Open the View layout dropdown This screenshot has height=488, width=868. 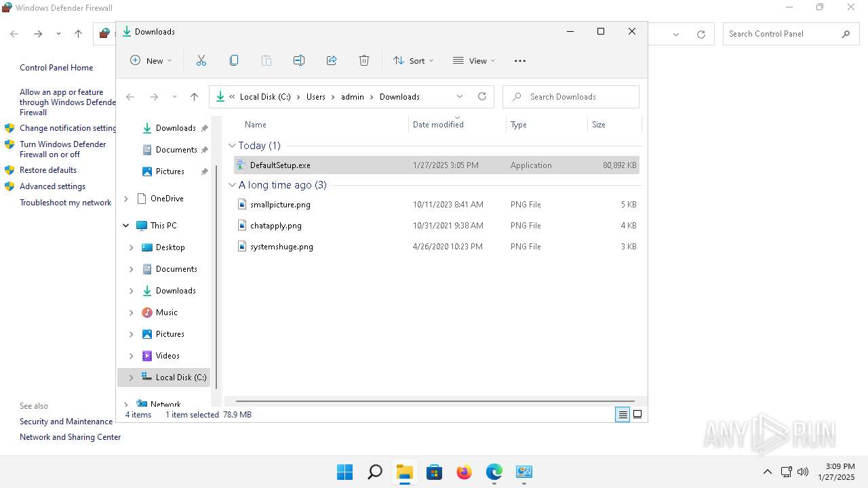(x=474, y=60)
